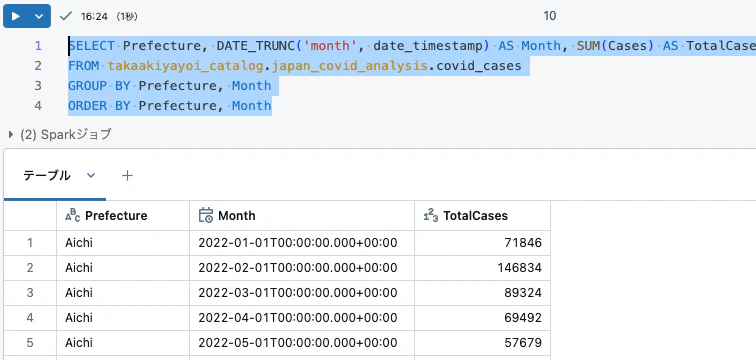The width and height of the screenshot is (756, 360).
Task: Add a new visualization with plus icon
Action: click(x=127, y=176)
